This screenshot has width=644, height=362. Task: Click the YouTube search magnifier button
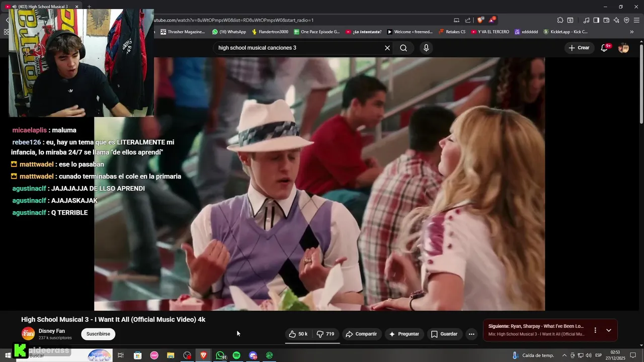tap(404, 48)
